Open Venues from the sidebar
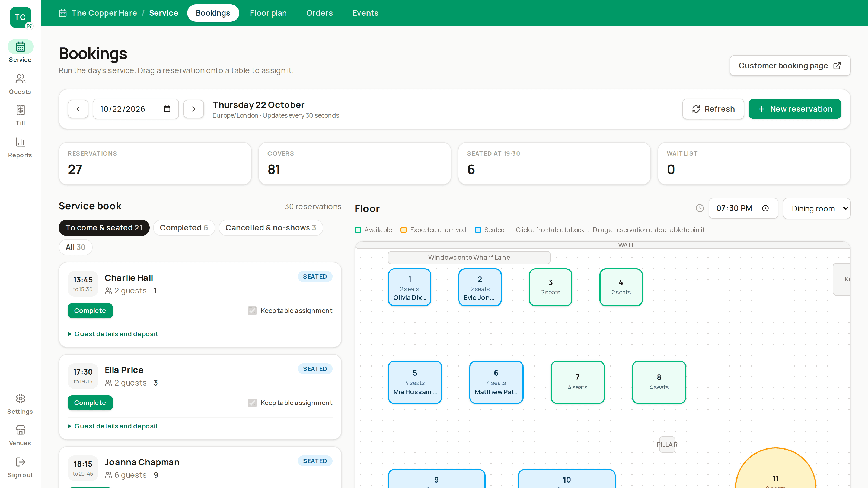868x488 pixels. click(20, 435)
